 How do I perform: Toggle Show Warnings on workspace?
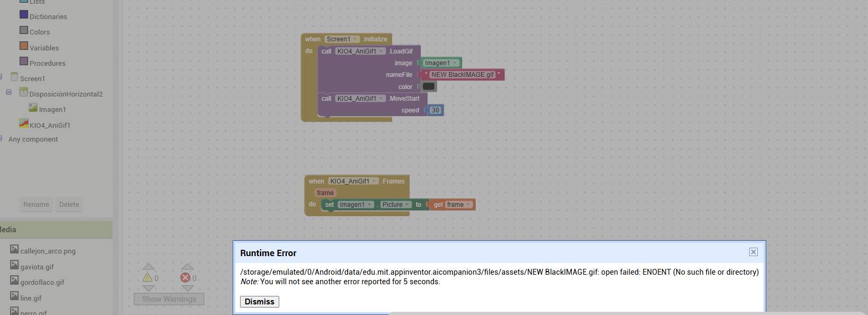(169, 299)
